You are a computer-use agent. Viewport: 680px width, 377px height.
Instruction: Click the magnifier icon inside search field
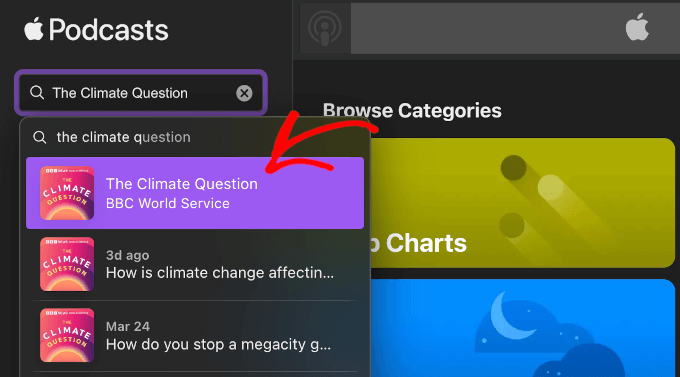(37, 92)
